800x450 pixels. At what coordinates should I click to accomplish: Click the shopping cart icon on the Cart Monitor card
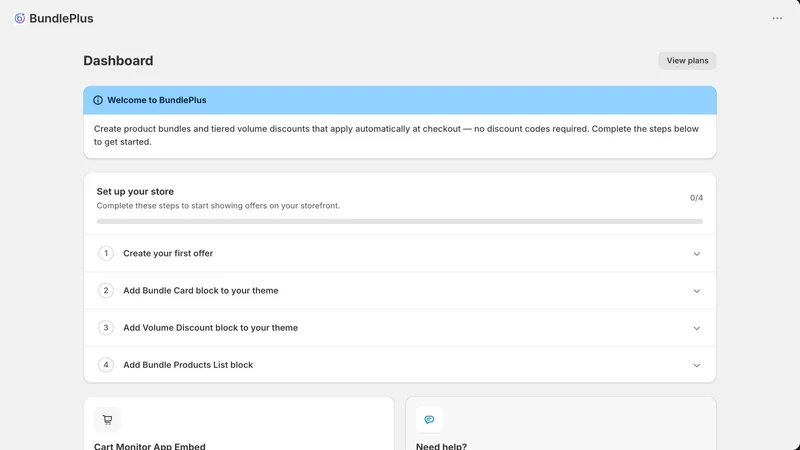(107, 420)
